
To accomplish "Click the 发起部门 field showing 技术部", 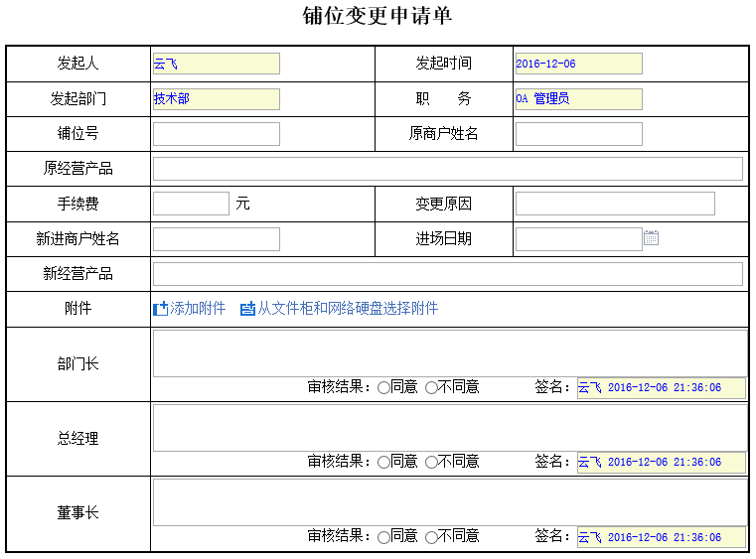I will [x=217, y=98].
